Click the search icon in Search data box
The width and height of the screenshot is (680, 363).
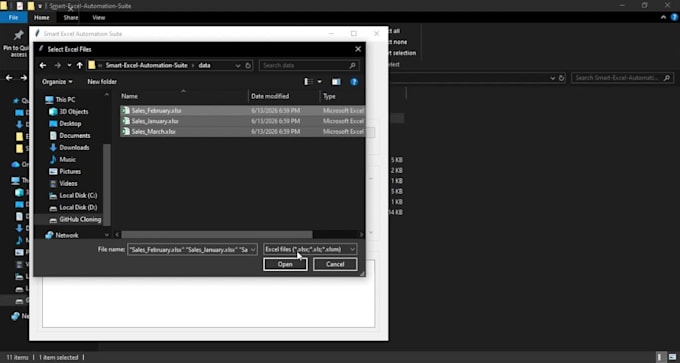tap(353, 65)
